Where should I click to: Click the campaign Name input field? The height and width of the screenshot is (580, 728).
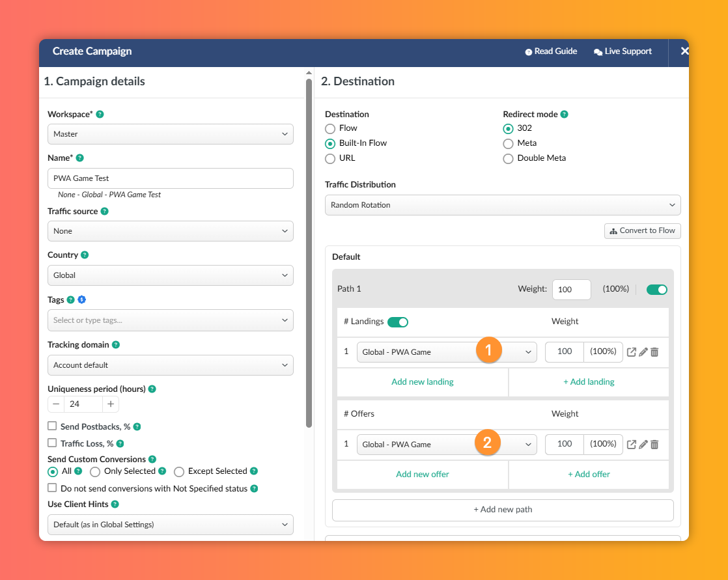pyautogui.click(x=170, y=178)
